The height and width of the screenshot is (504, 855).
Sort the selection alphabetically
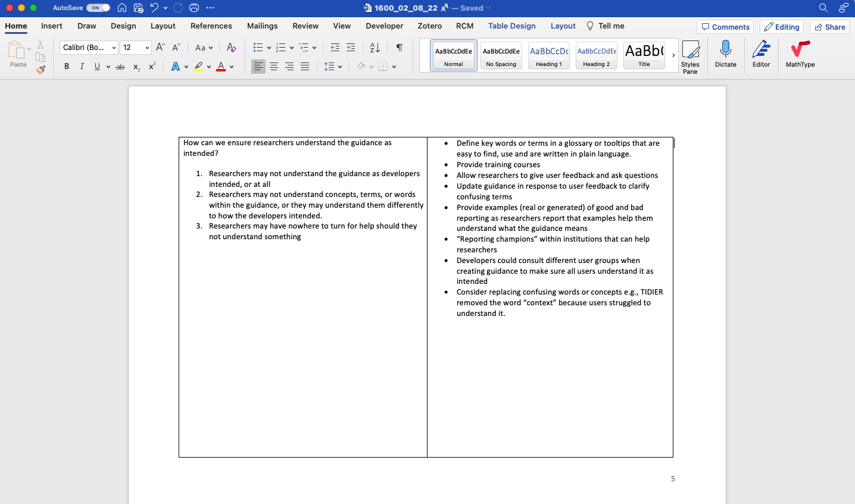[375, 48]
